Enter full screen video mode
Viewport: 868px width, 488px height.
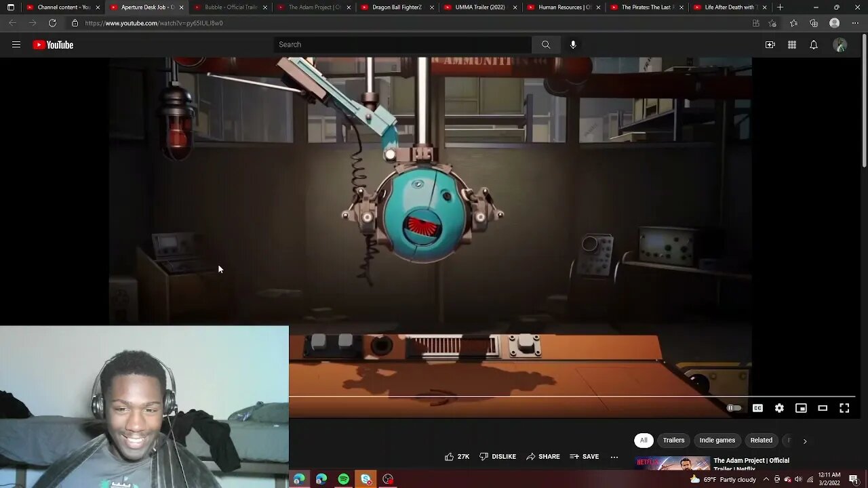click(x=844, y=408)
